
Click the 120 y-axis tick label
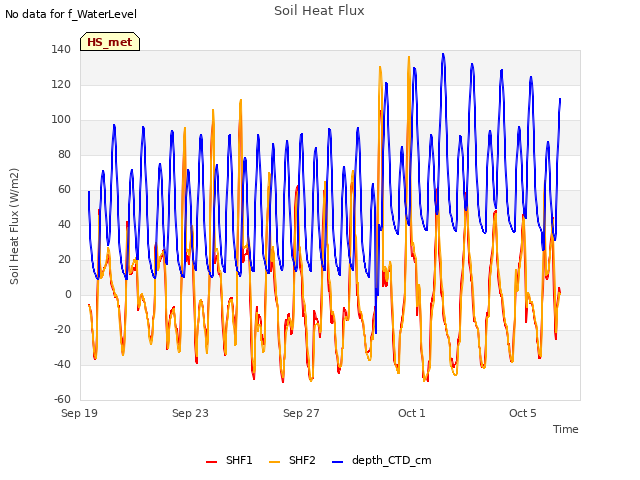point(61,84)
